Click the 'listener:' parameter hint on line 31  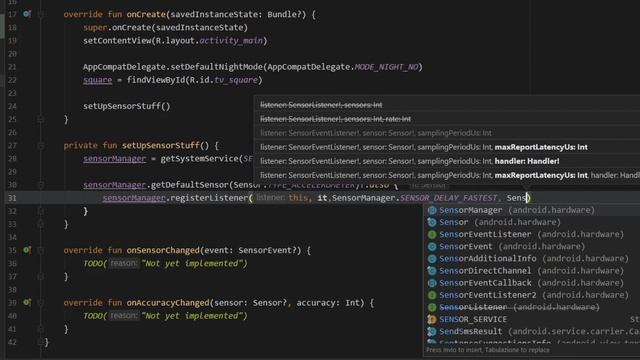pyautogui.click(x=270, y=198)
